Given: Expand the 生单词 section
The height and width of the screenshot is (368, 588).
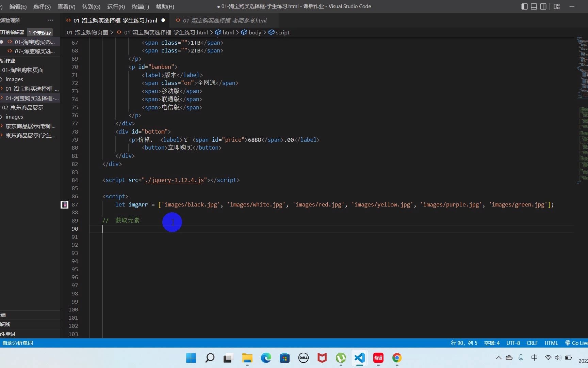Looking at the screenshot, I should point(30,334).
